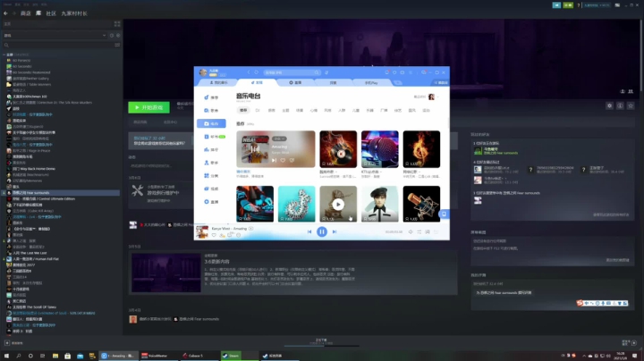This screenshot has width=644, height=361.
Task: Toggle the desktop lyrics icon in player bar
Action: pos(428,232)
